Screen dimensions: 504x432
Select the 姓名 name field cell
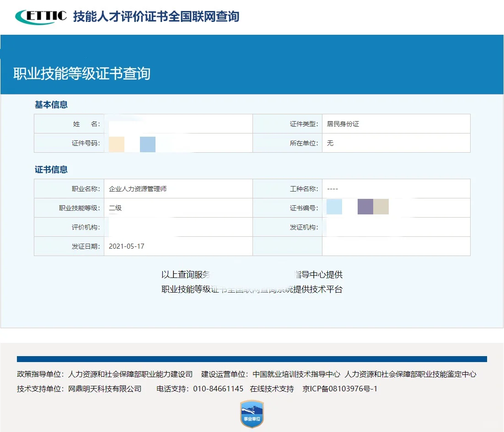click(174, 123)
